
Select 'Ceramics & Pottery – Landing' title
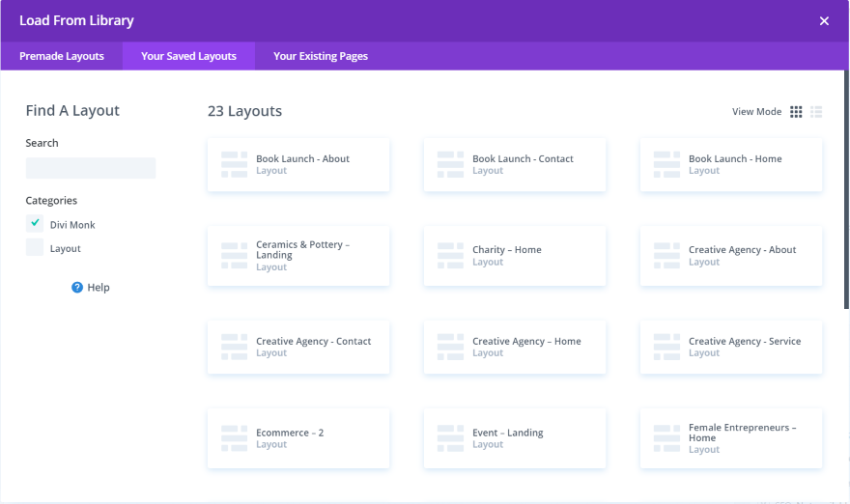(x=302, y=250)
